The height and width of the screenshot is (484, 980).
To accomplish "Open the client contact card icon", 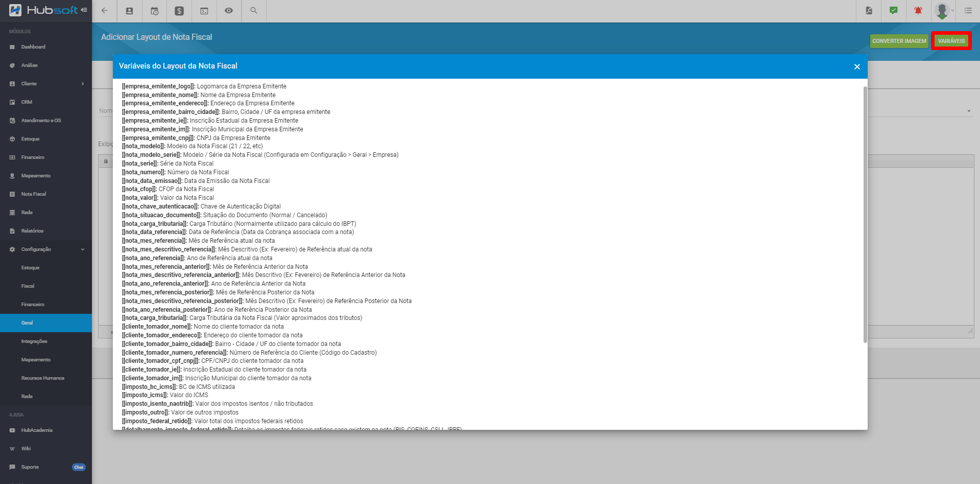I will tap(129, 11).
